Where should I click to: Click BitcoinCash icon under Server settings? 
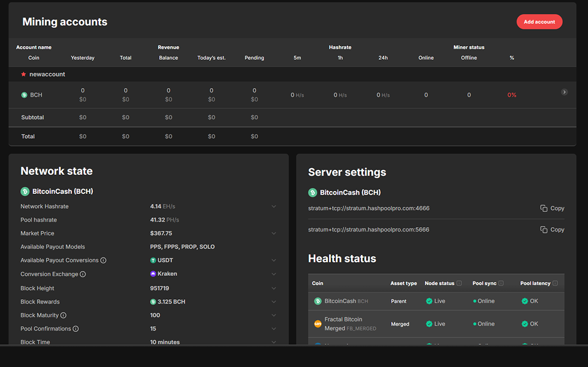click(312, 193)
